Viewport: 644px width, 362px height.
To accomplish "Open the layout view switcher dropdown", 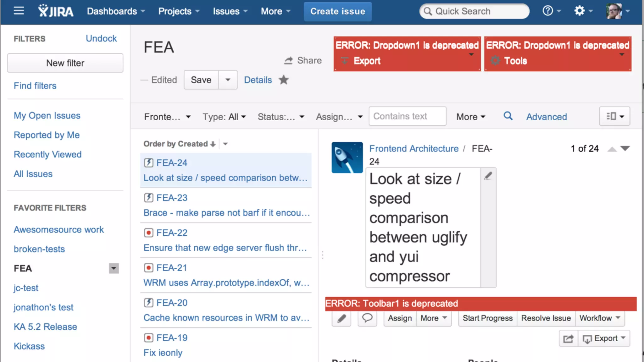I will (614, 116).
